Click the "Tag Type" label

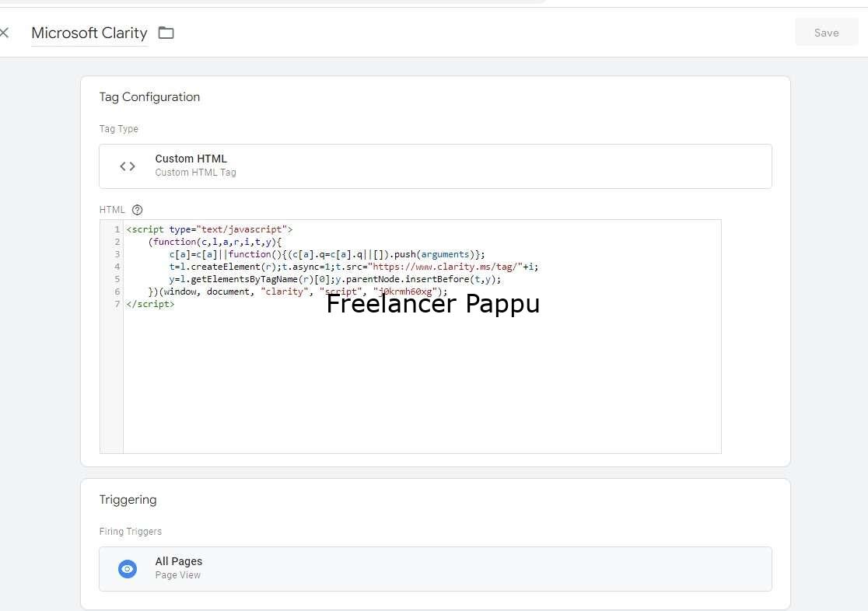click(118, 129)
